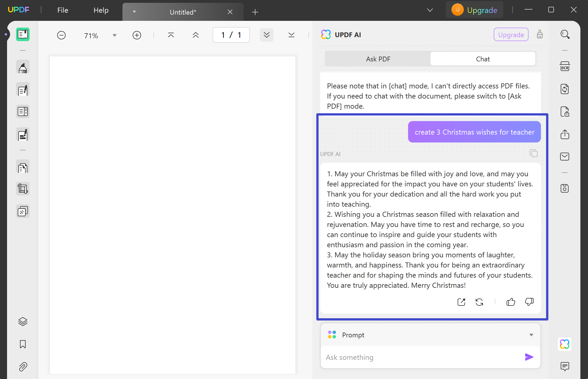Open the File menu
588x379 pixels.
tap(63, 10)
